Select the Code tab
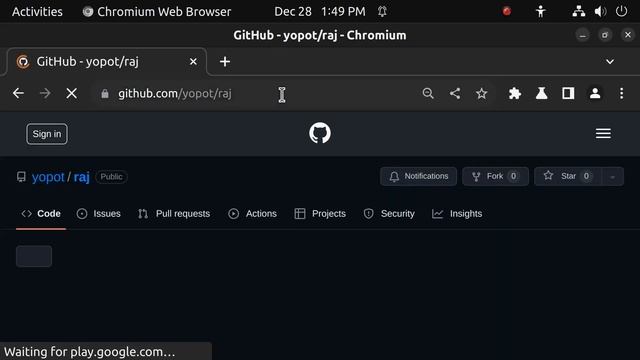 tap(41, 213)
